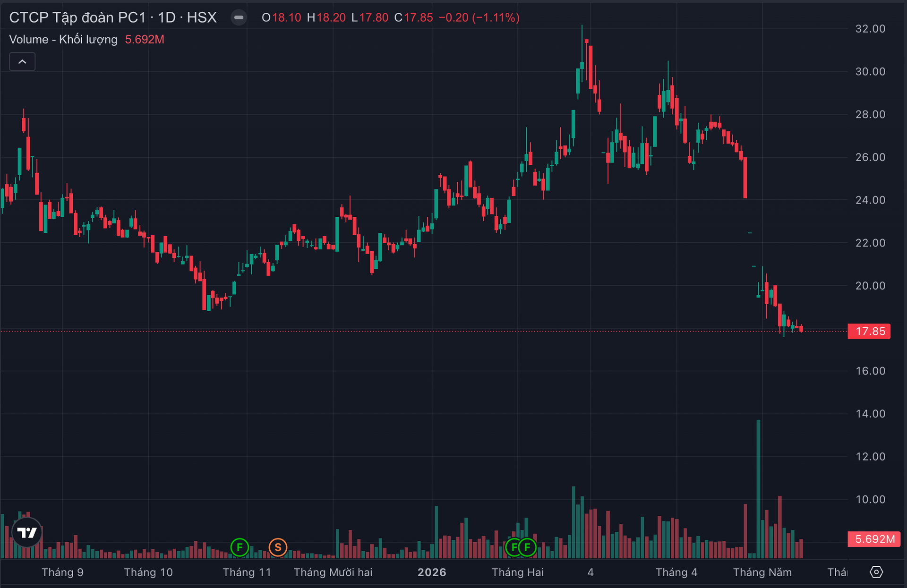Click the Tháng 4 time axis label

coord(676,572)
